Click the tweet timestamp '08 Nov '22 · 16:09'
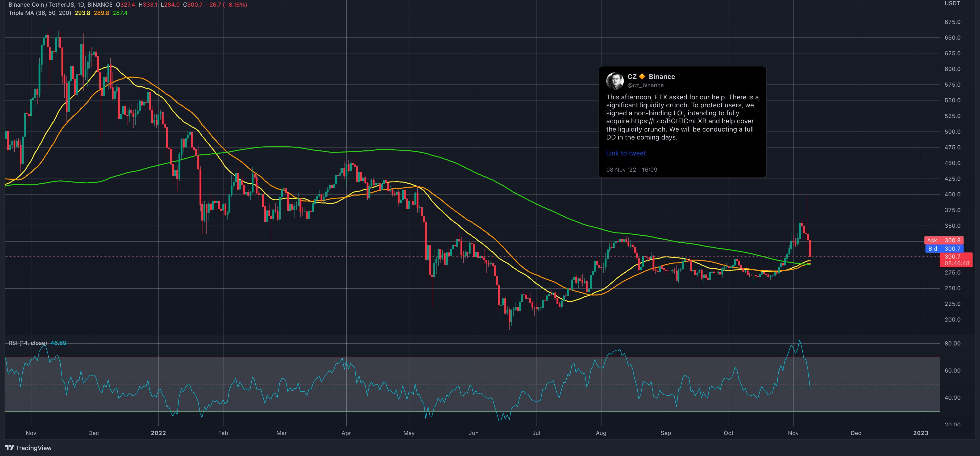This screenshot has height=456, width=980. [632, 170]
